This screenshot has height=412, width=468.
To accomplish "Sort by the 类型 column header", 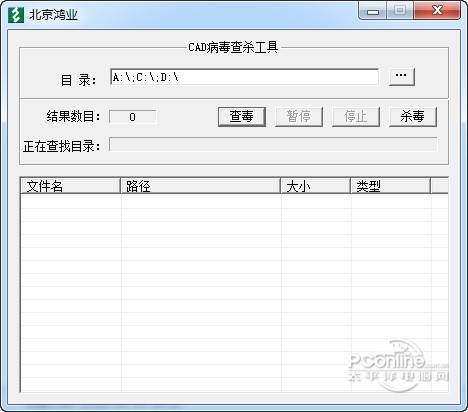I will 390,186.
